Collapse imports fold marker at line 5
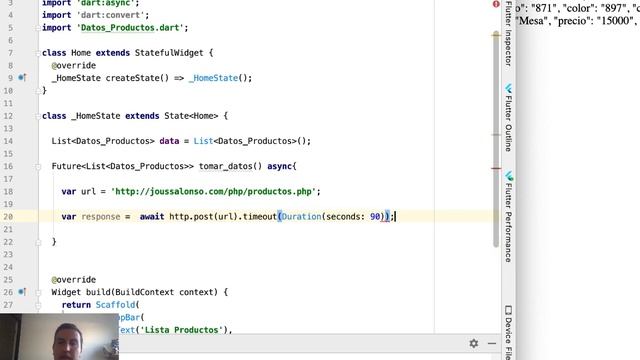Screen dimensions: 640x360 tap(38, 28)
